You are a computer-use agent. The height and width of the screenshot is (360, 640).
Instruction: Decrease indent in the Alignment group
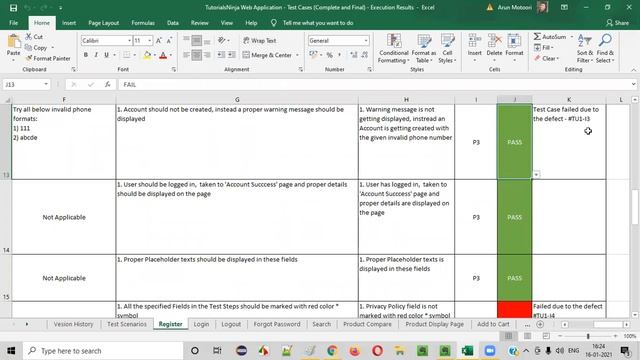(x=221, y=55)
